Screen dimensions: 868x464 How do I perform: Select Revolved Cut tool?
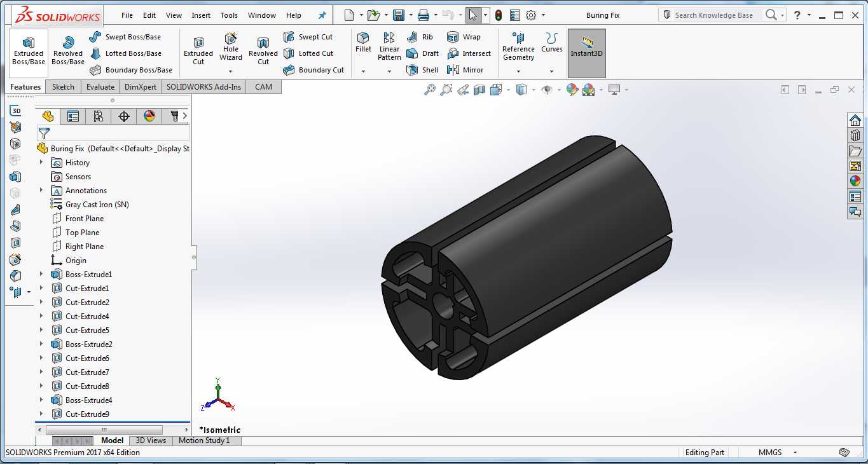click(x=263, y=50)
